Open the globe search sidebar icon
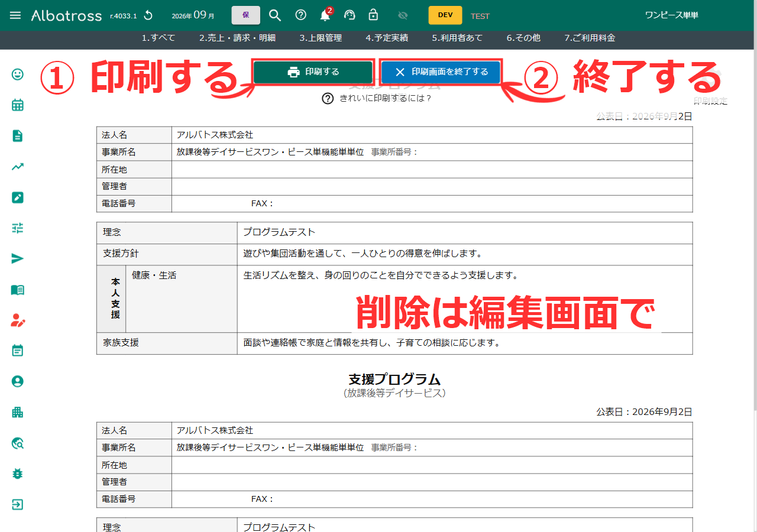This screenshot has width=757, height=532. (18, 443)
